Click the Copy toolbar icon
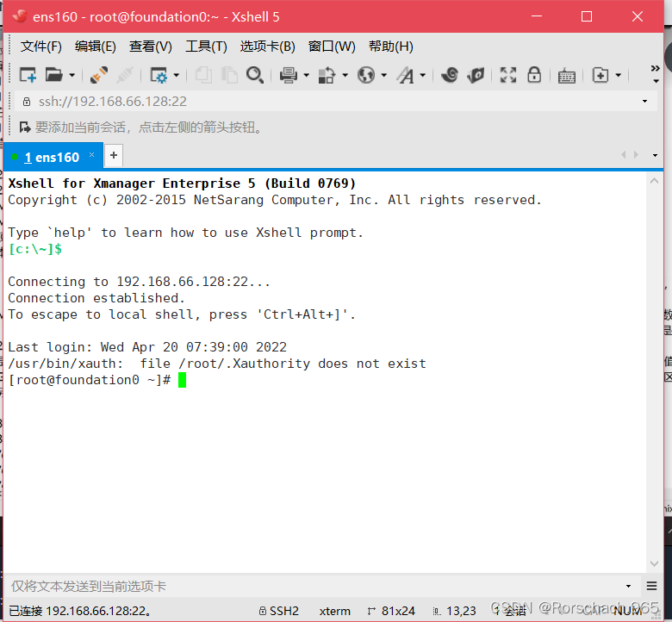The image size is (672, 622). 203,76
